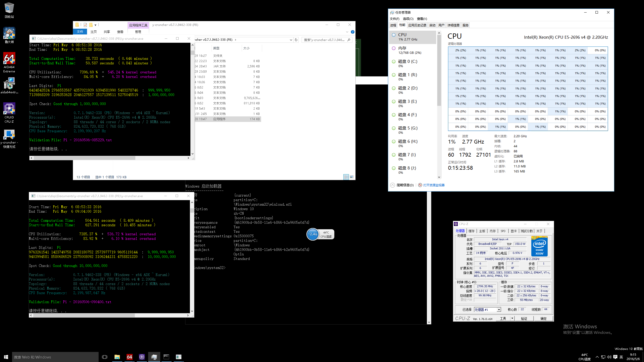The image size is (644, 362).
Task: Open the 文件 tab in Explorer ribbon
Action: point(80,32)
